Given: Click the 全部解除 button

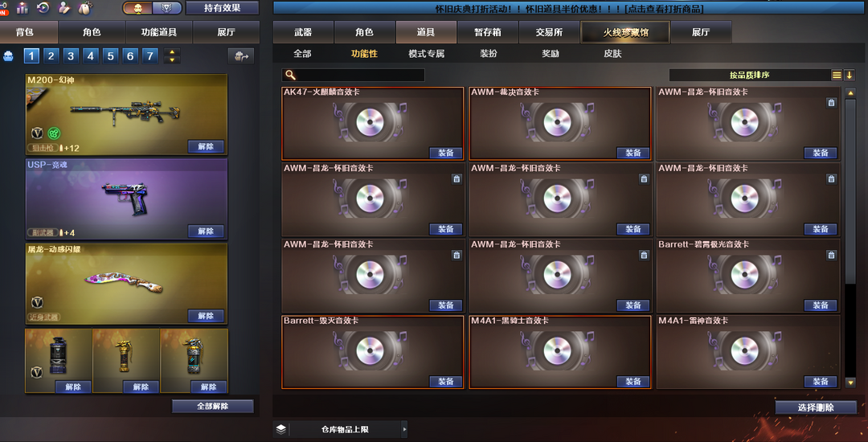Looking at the screenshot, I should (212, 406).
